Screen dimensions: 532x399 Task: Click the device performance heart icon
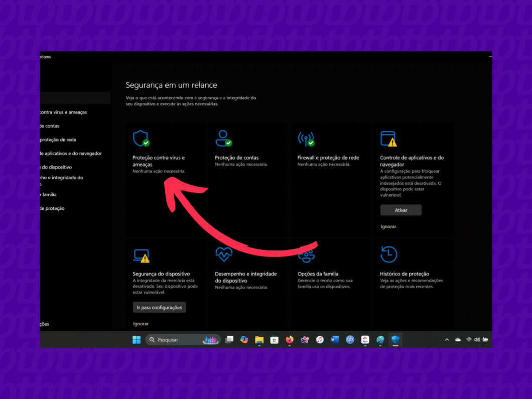pos(223,254)
